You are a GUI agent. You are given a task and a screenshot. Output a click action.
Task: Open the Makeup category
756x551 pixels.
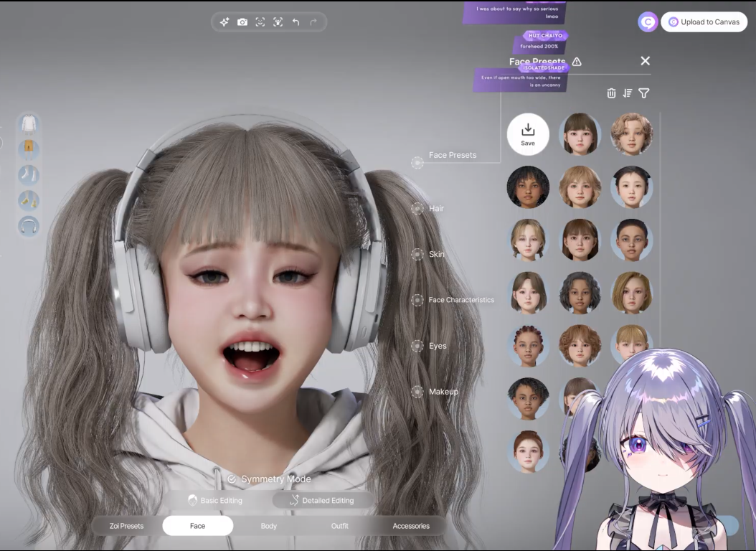443,392
